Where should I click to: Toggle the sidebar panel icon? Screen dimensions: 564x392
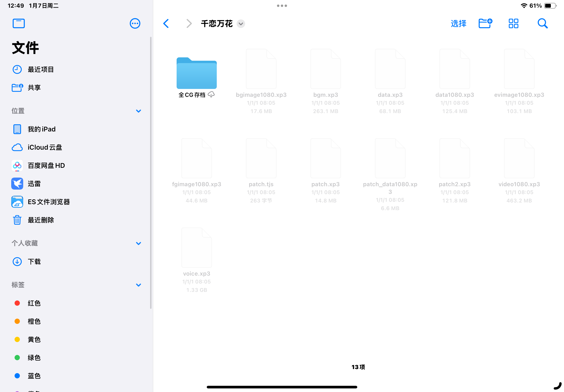pyautogui.click(x=18, y=24)
